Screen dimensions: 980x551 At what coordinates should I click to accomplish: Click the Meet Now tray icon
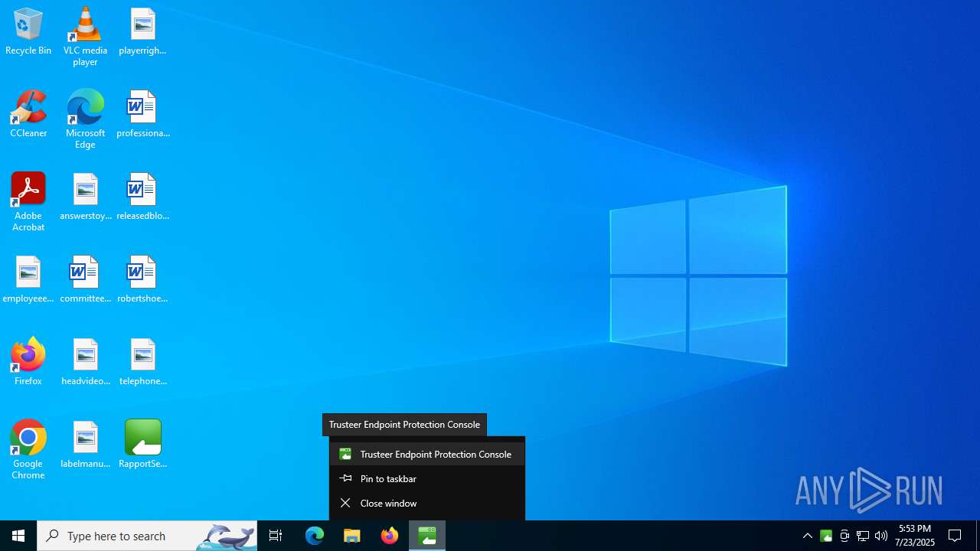(844, 536)
